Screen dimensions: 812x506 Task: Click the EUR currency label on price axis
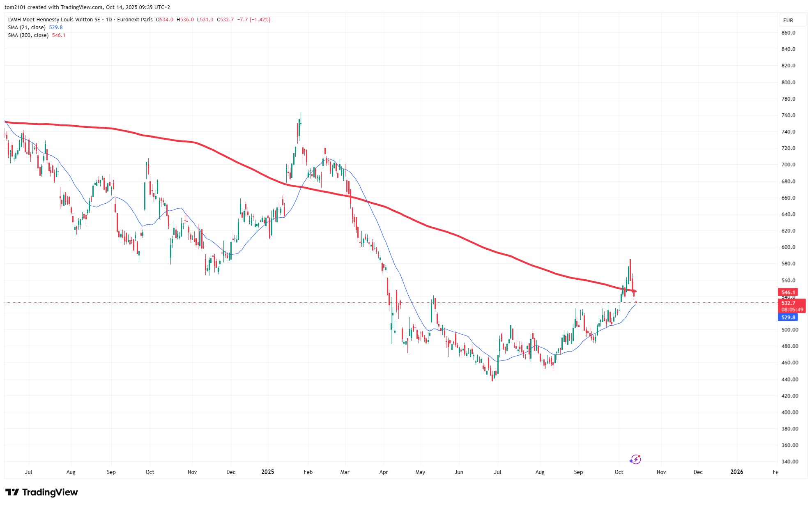788,20
